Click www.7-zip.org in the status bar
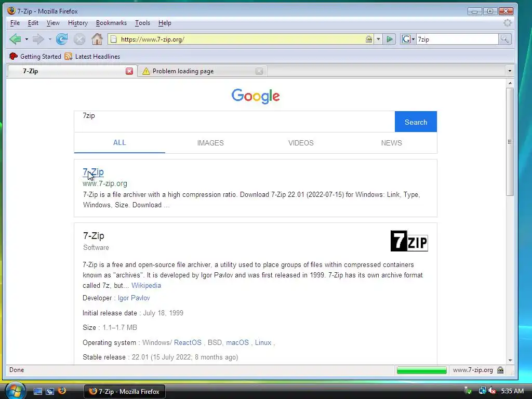This screenshot has height=399, width=532. 473,370
